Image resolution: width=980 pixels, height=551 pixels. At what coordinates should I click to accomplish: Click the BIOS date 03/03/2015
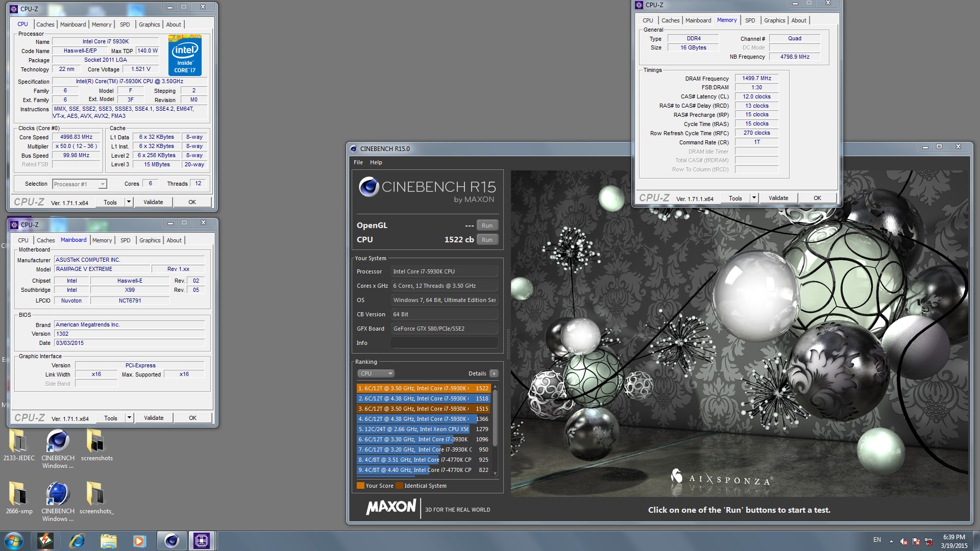(x=130, y=343)
